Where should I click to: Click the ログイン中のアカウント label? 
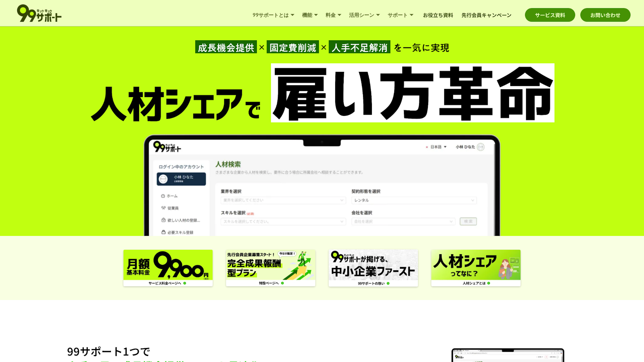pos(181,167)
